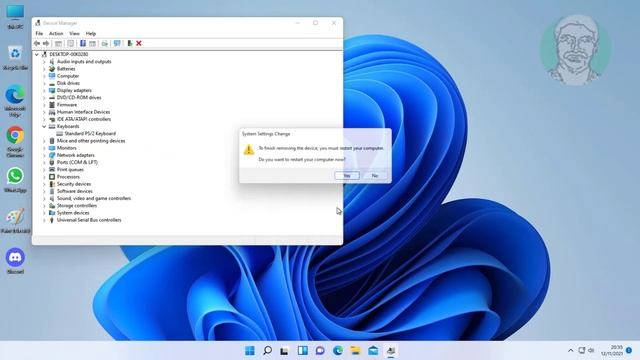Select the WhatsApp desktop shortcut

click(15, 180)
